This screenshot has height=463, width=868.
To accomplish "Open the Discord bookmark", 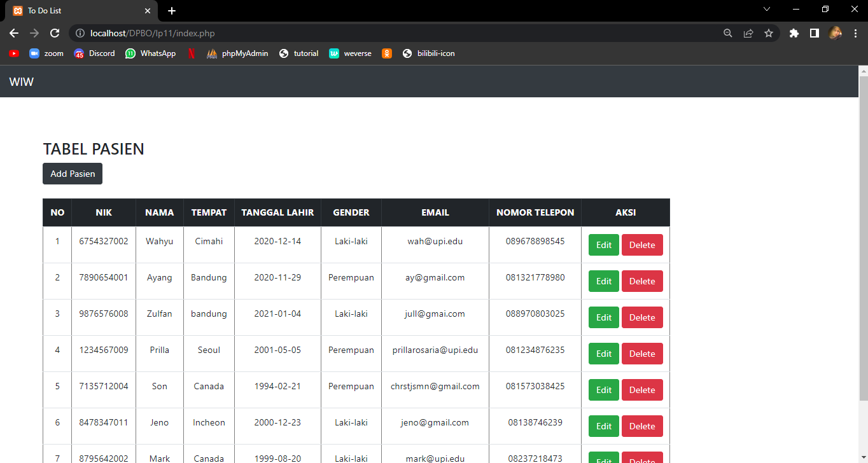I will (94, 53).
